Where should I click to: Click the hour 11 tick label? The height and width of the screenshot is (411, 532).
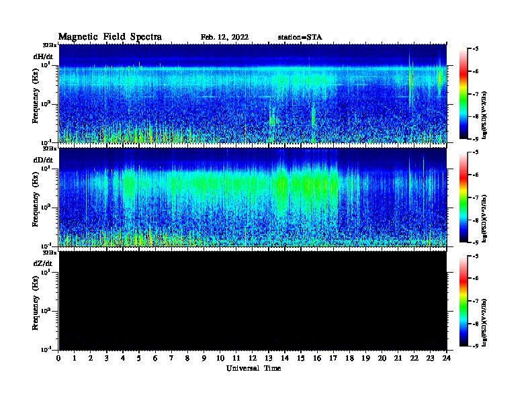[236, 359]
